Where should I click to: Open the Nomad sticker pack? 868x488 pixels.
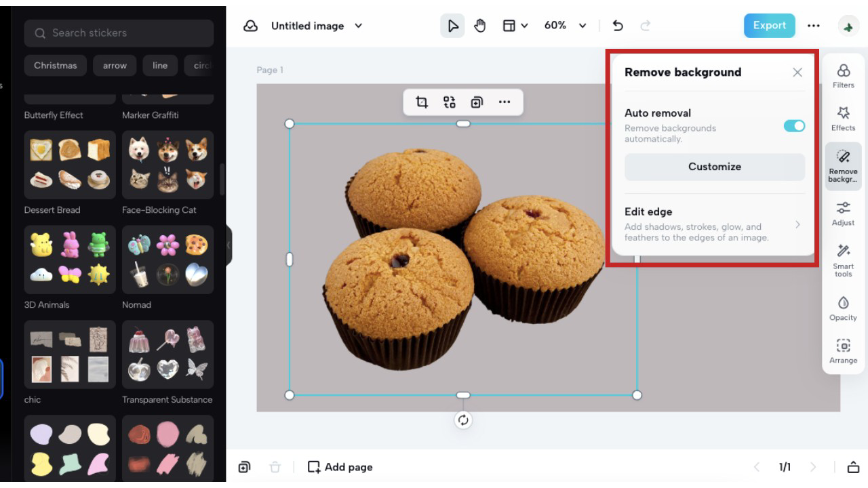pos(167,260)
